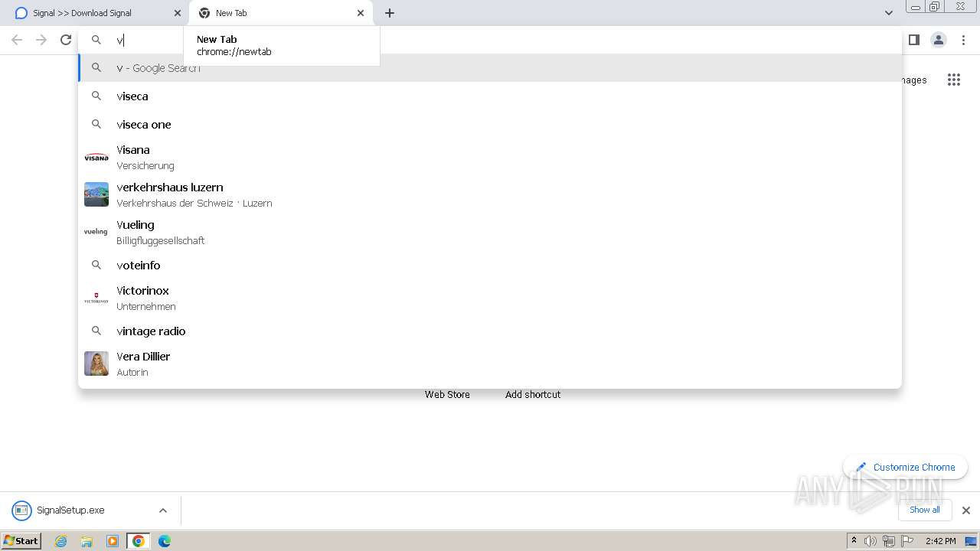The width and height of the screenshot is (980, 551).
Task: Click into the address bar input
Action: (490, 40)
